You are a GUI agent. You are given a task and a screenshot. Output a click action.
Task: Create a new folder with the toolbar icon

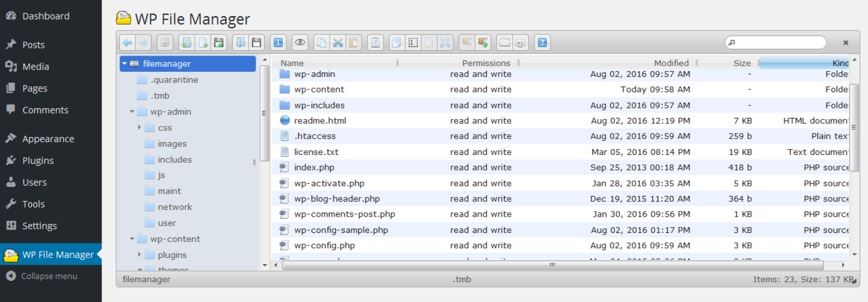point(186,42)
